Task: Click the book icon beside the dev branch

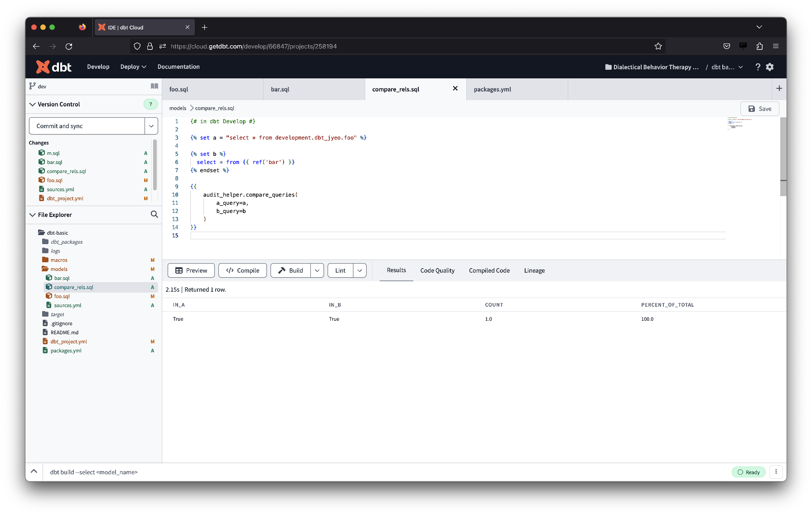Action: [x=154, y=86]
